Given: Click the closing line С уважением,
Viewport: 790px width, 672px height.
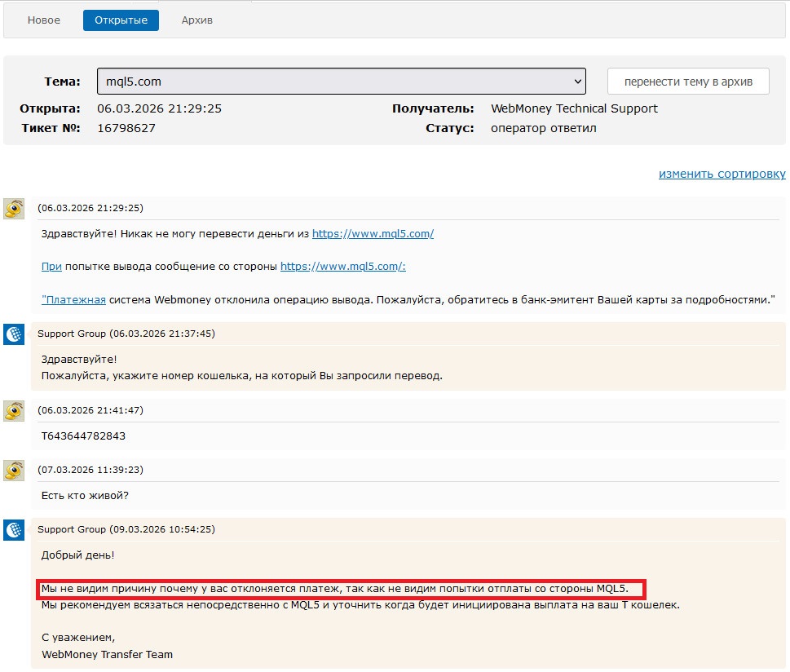Looking at the screenshot, I should [x=78, y=637].
